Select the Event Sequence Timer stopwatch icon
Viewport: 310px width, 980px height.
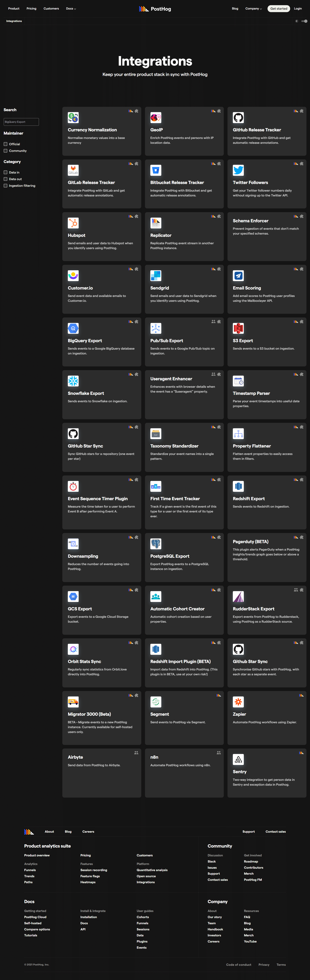point(73,486)
